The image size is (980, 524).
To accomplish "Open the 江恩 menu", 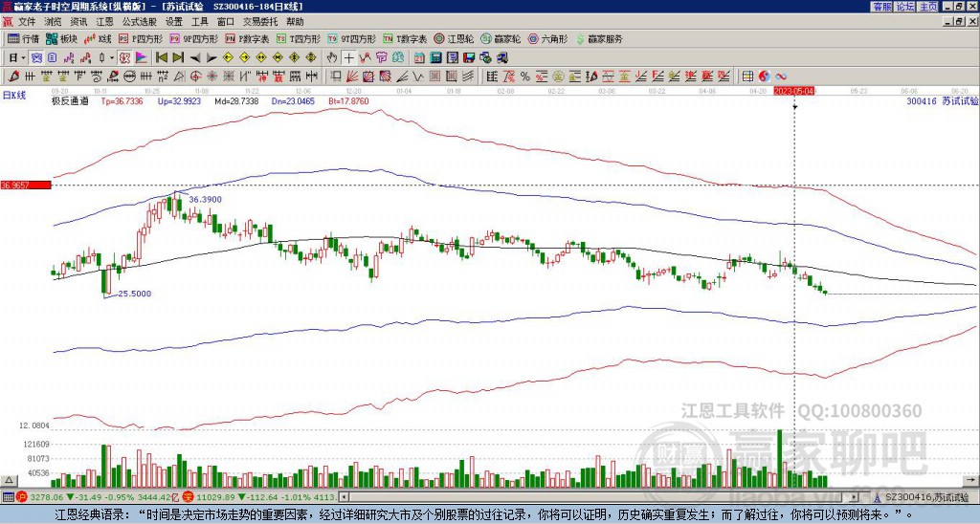I will (x=104, y=22).
